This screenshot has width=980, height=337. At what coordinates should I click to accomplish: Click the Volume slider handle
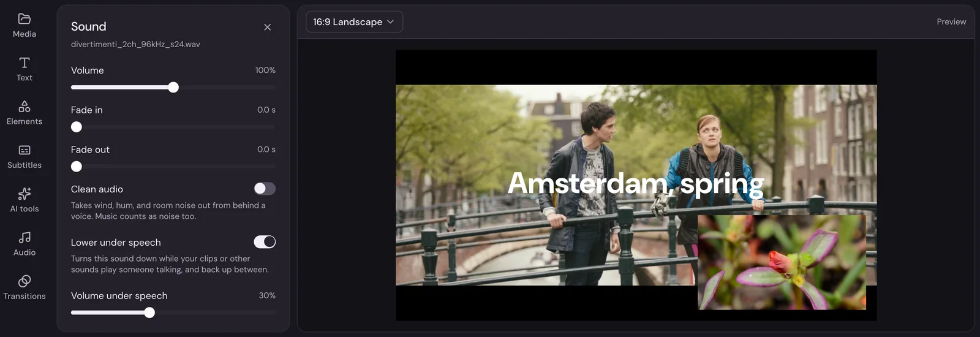pyautogui.click(x=173, y=88)
